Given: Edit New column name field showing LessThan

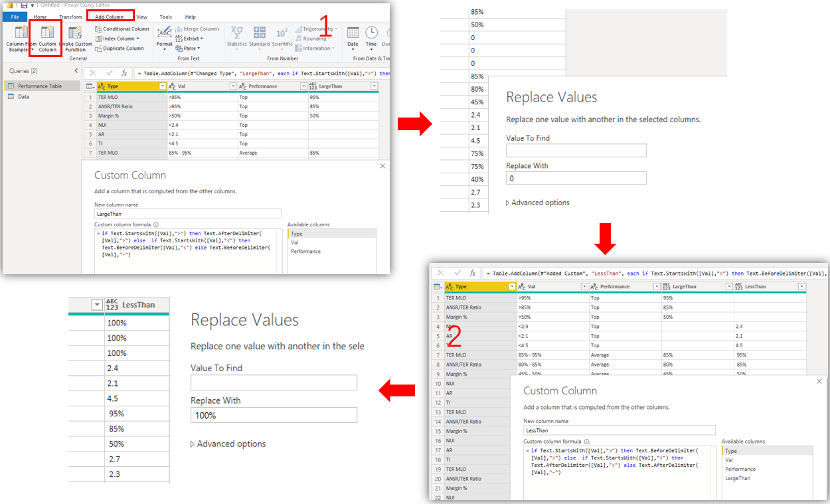Looking at the screenshot, I should pyautogui.click(x=620, y=430).
